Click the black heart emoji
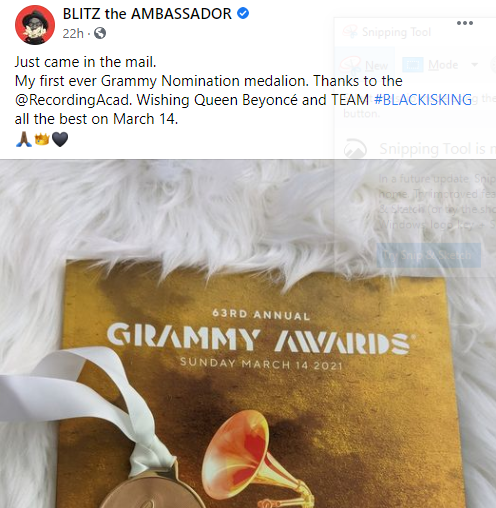 (60, 139)
